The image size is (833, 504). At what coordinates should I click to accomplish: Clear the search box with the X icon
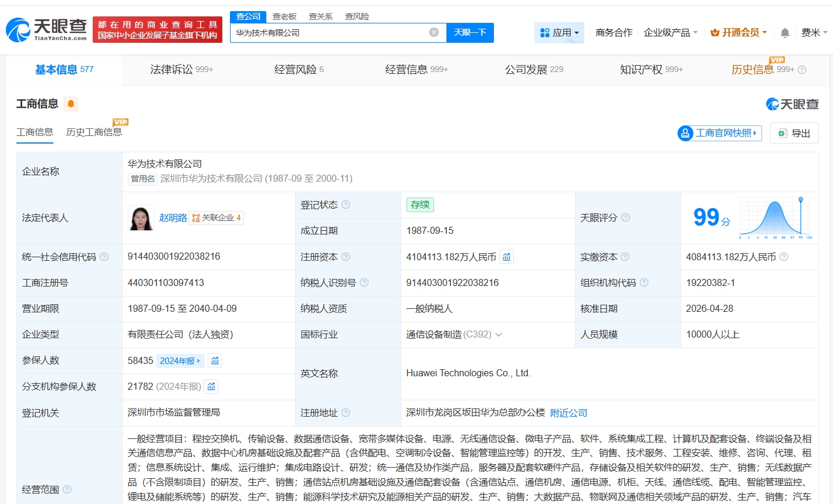click(434, 32)
